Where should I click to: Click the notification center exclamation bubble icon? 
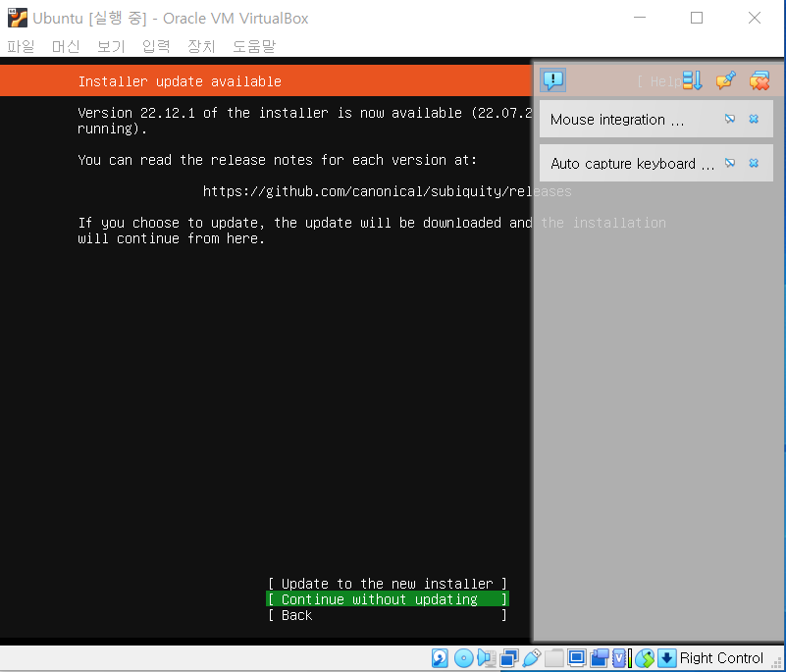[x=552, y=80]
